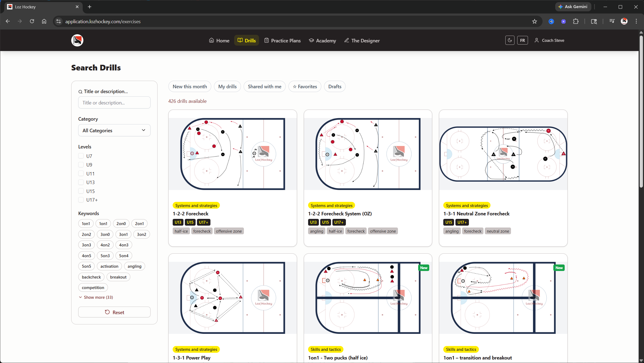Bookmark the page with the star icon
The width and height of the screenshot is (644, 363).
[534, 21]
